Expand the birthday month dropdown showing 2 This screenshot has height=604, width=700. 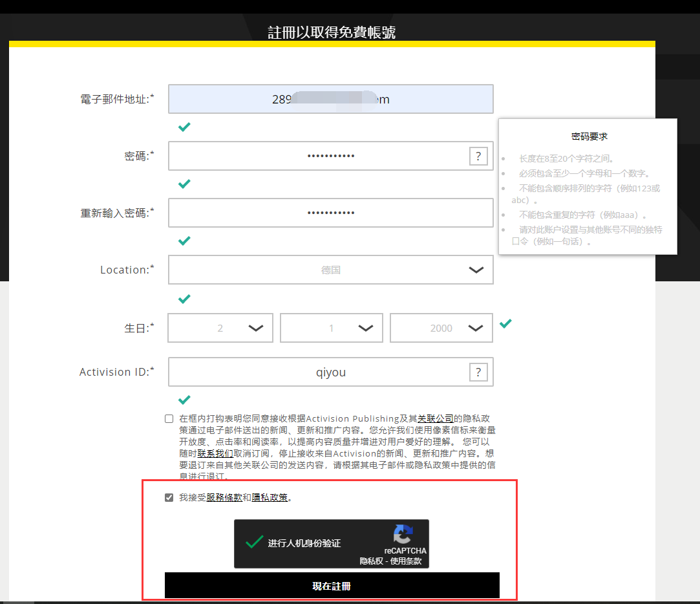[220, 328]
